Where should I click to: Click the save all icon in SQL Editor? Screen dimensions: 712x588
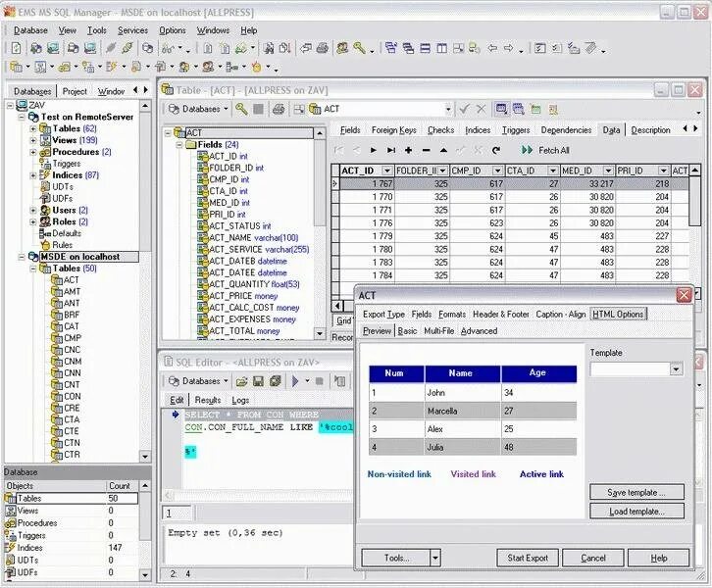point(276,381)
